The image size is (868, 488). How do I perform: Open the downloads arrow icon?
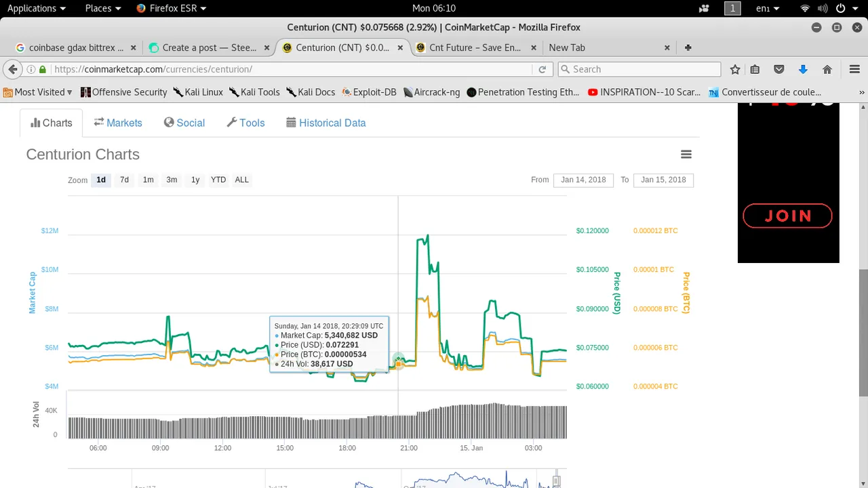[803, 69]
